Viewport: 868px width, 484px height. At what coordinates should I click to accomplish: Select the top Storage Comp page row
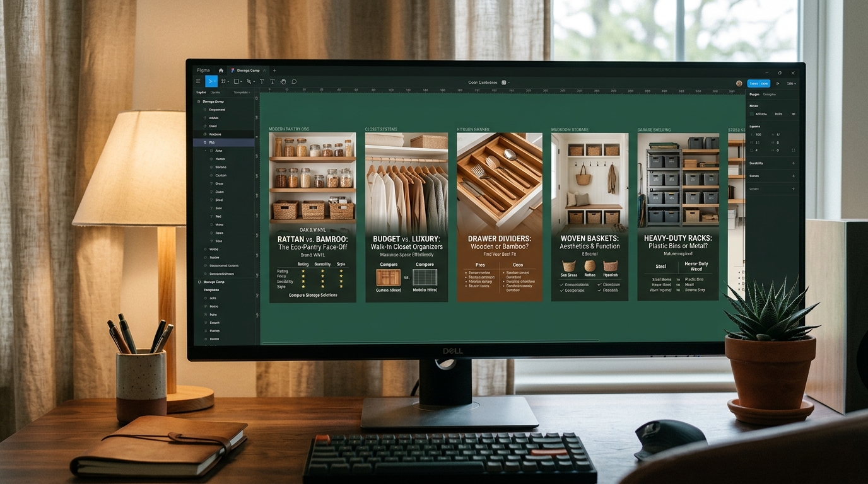[224, 101]
